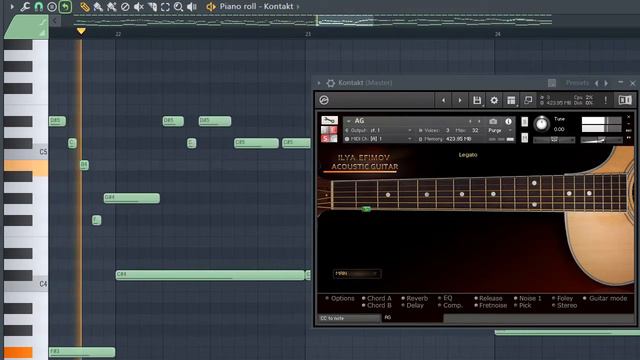Toggle the Fretnoise option
Image resolution: width=640 pixels, height=360 pixels.
click(x=490, y=305)
